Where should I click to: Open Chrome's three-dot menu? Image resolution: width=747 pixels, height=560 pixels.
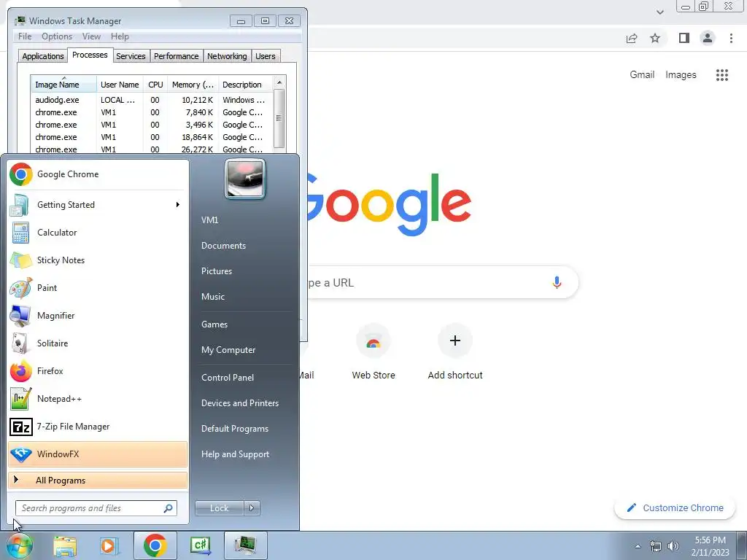731,38
